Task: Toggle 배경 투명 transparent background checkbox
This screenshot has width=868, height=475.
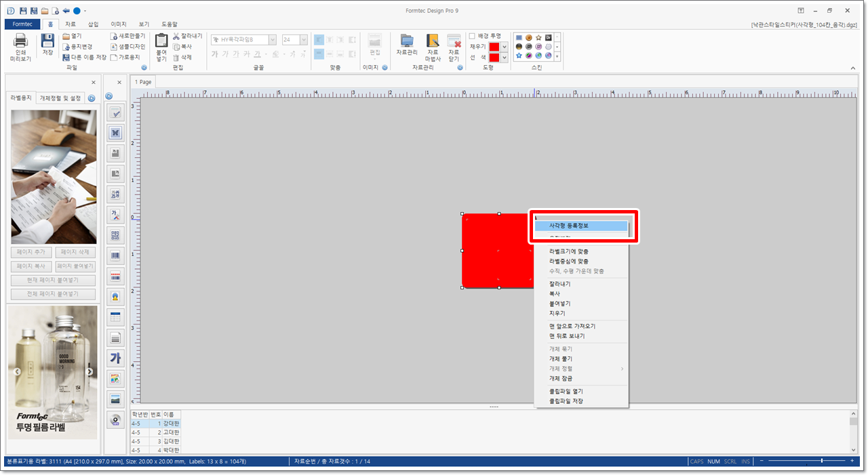Action: [473, 36]
